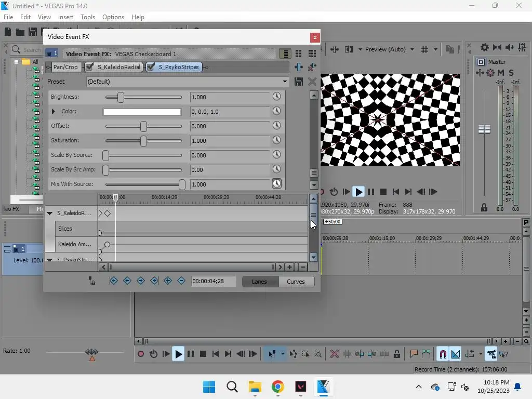This screenshot has width=532, height=399.
Task: Open the plug-in chain button in Video Event FX
Action: point(299,67)
